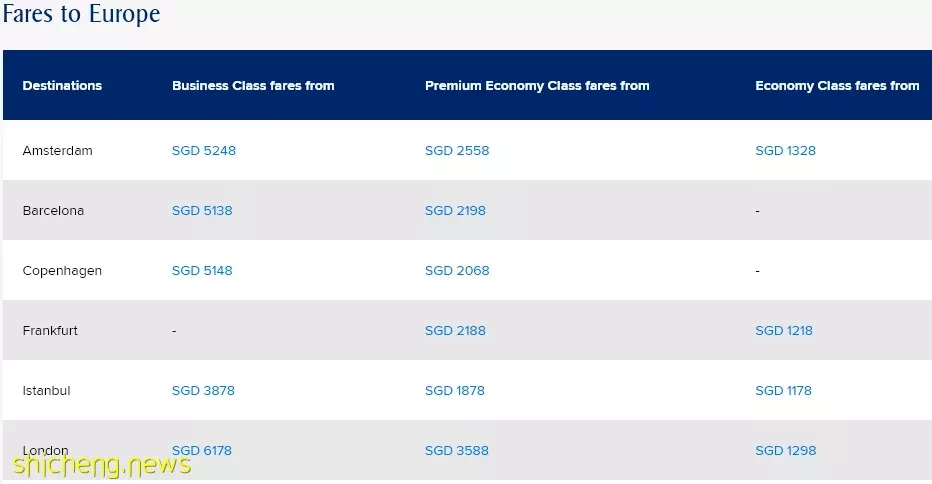
Task: Click London Economy fare SGD 1298
Action: [x=785, y=451]
